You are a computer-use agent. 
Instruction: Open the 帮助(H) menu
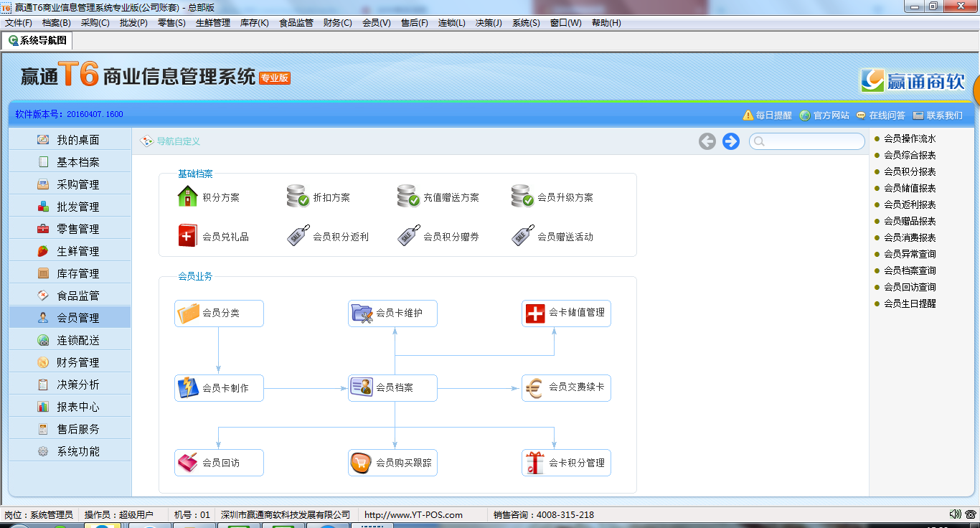point(606,23)
